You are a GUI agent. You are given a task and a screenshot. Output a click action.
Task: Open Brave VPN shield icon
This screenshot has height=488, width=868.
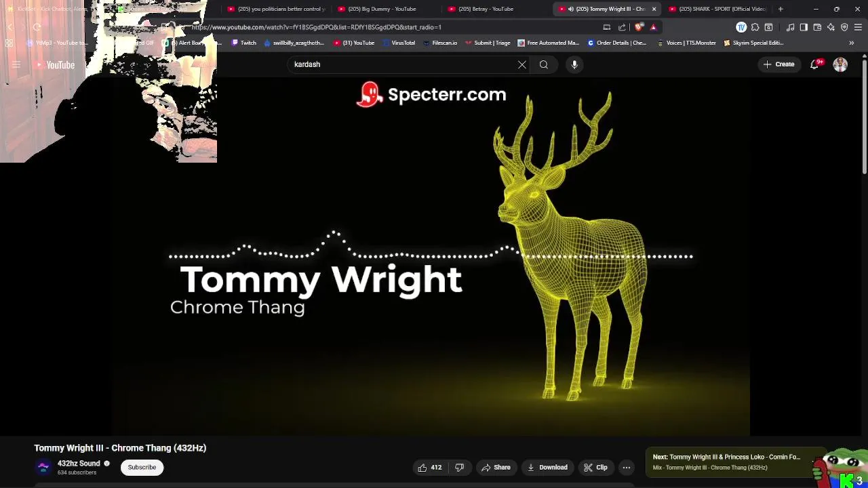(x=844, y=27)
